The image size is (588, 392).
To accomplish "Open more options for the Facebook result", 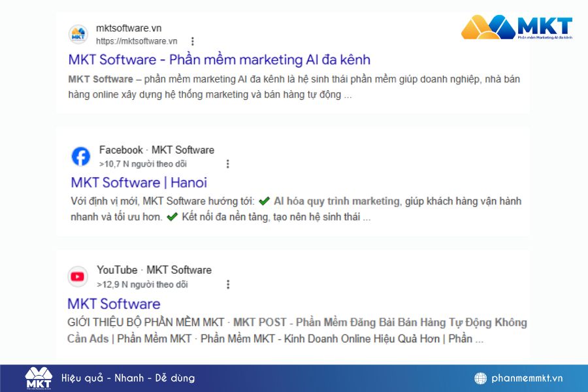I will (x=227, y=164).
